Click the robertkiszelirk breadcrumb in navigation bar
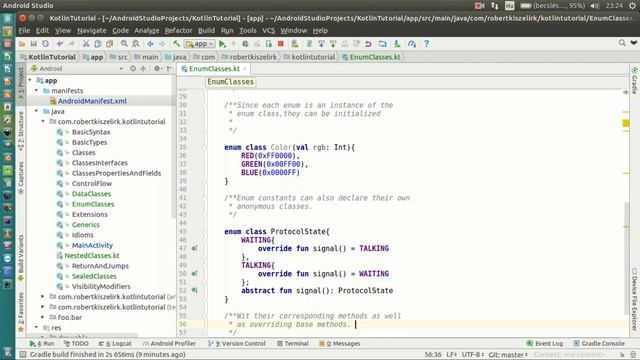Viewport: 640px width, 360px height. (x=249, y=57)
